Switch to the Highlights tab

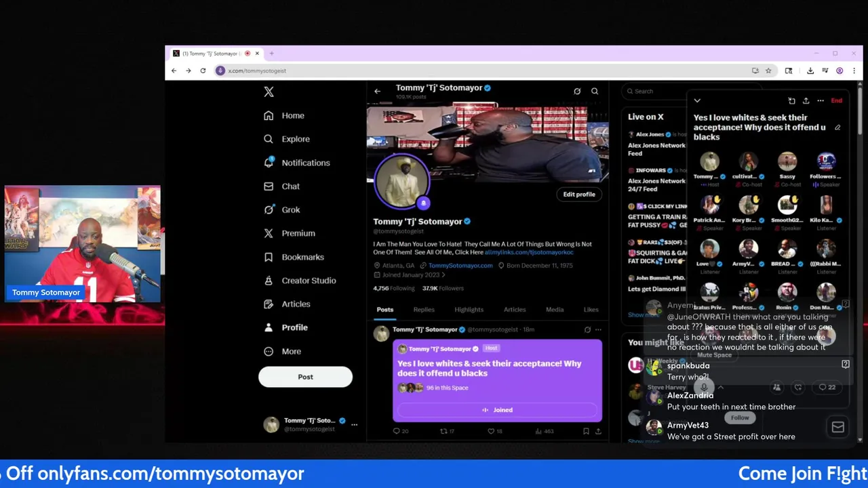(469, 310)
